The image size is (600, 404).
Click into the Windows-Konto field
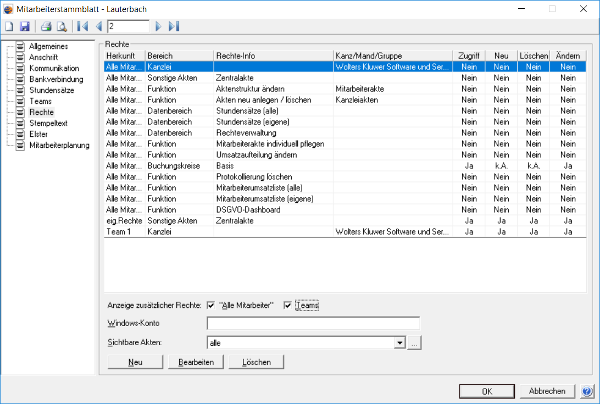point(313,323)
